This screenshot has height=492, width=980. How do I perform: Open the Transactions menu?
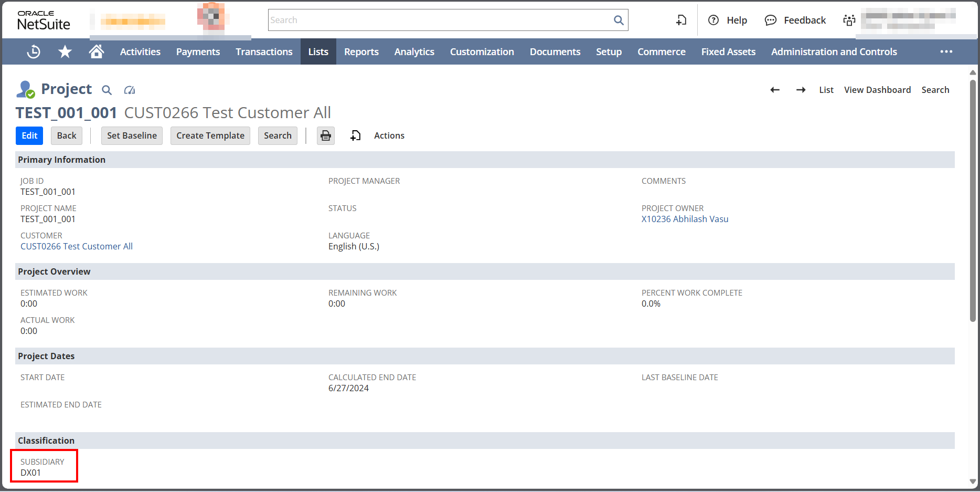tap(264, 51)
